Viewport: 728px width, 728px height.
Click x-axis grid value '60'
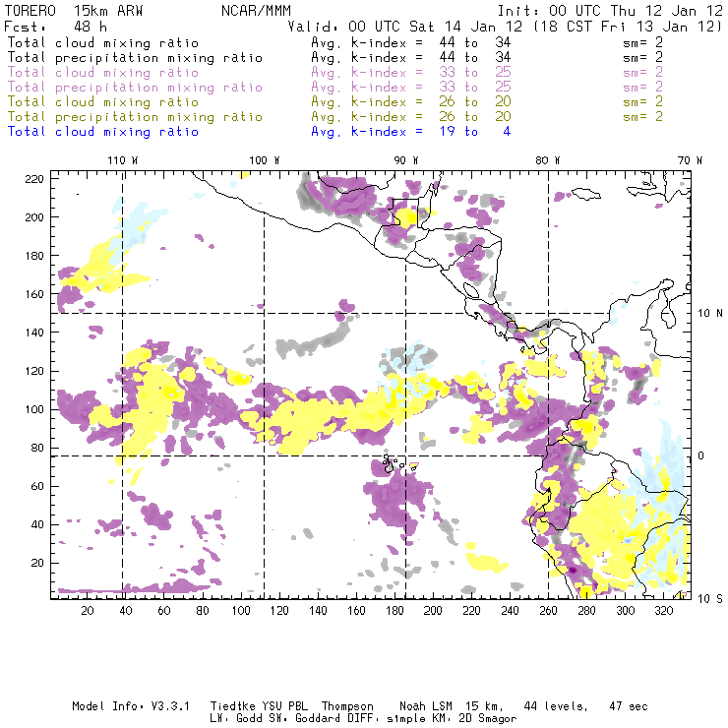pos(164,611)
